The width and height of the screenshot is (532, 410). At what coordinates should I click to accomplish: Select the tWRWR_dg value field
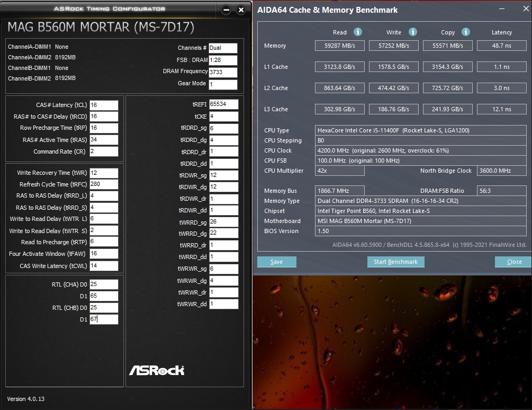tap(223, 281)
